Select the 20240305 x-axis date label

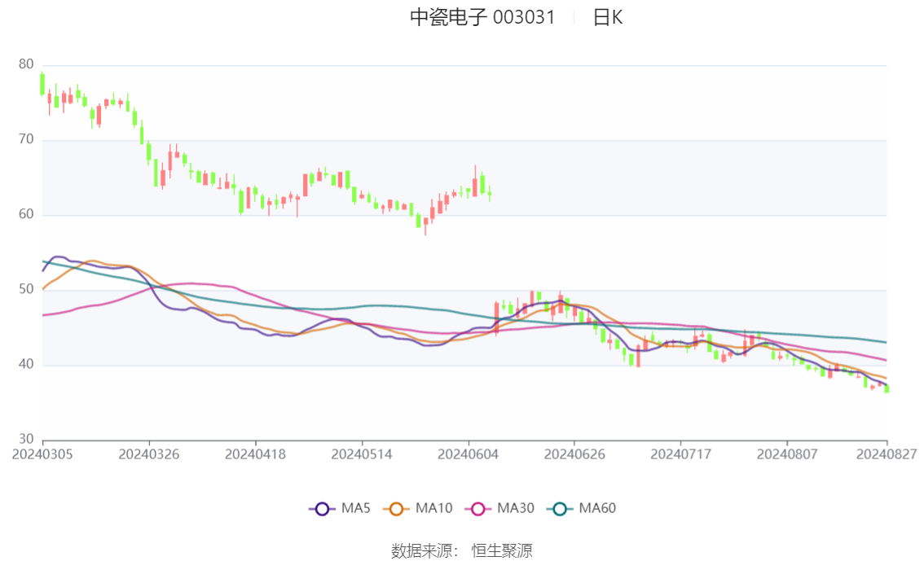pyautogui.click(x=42, y=454)
